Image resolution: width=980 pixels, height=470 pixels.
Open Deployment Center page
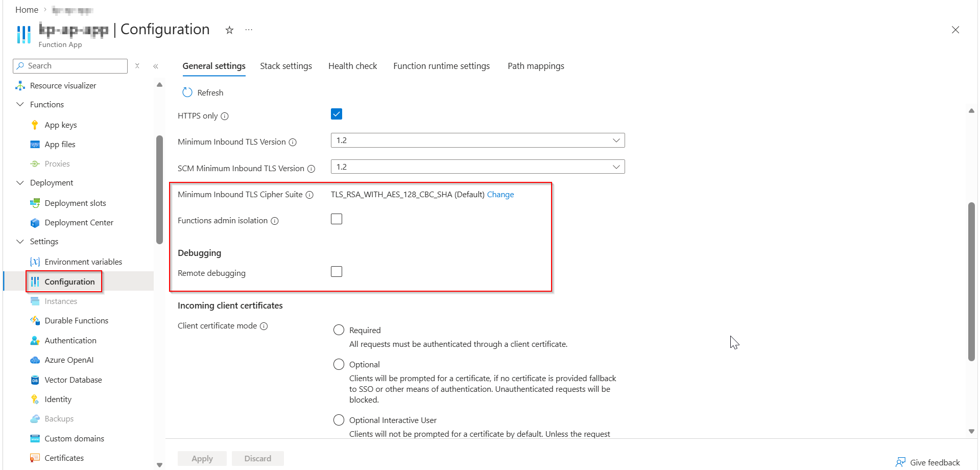[79, 222]
